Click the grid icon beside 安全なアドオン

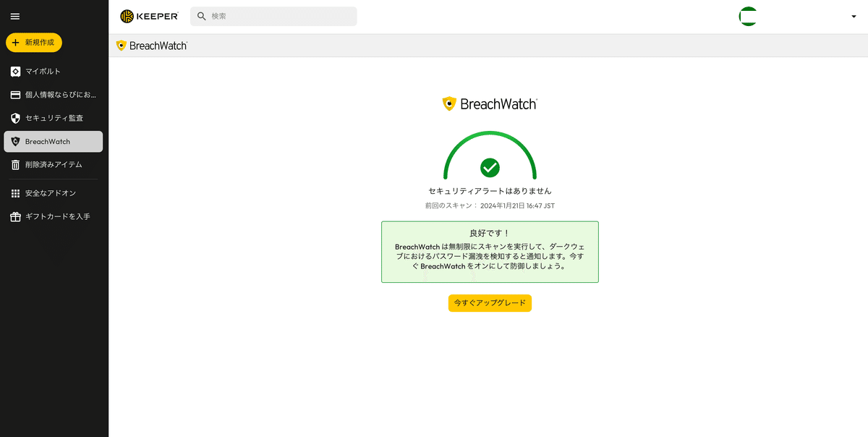point(15,193)
